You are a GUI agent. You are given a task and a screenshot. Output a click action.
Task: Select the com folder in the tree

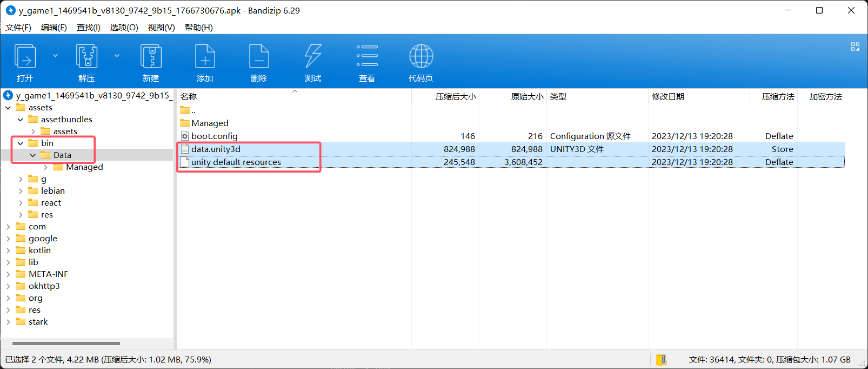point(37,227)
